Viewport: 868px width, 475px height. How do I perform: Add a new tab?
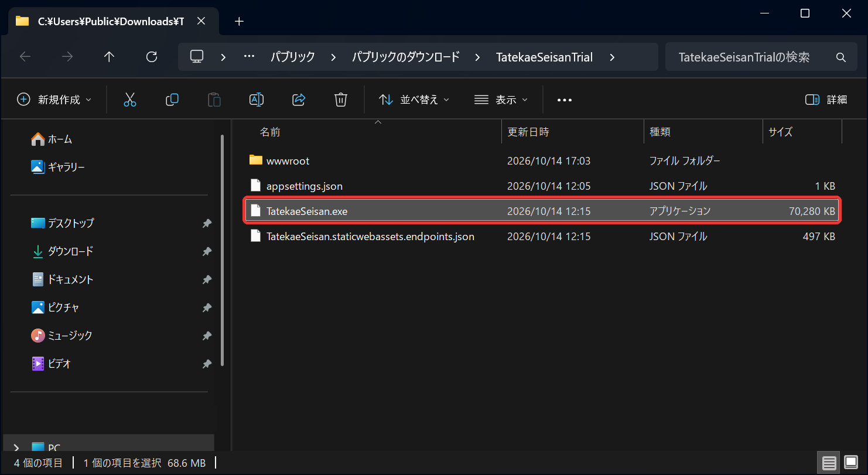(238, 22)
